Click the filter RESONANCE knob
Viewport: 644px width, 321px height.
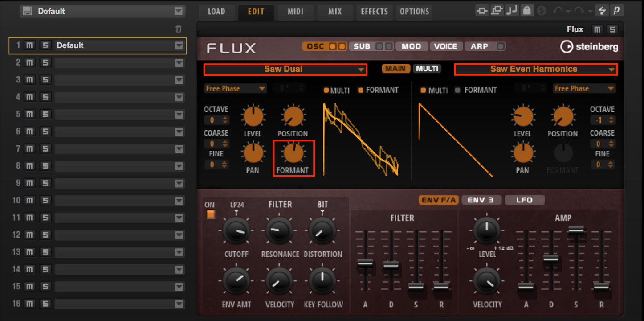pyautogui.click(x=279, y=231)
